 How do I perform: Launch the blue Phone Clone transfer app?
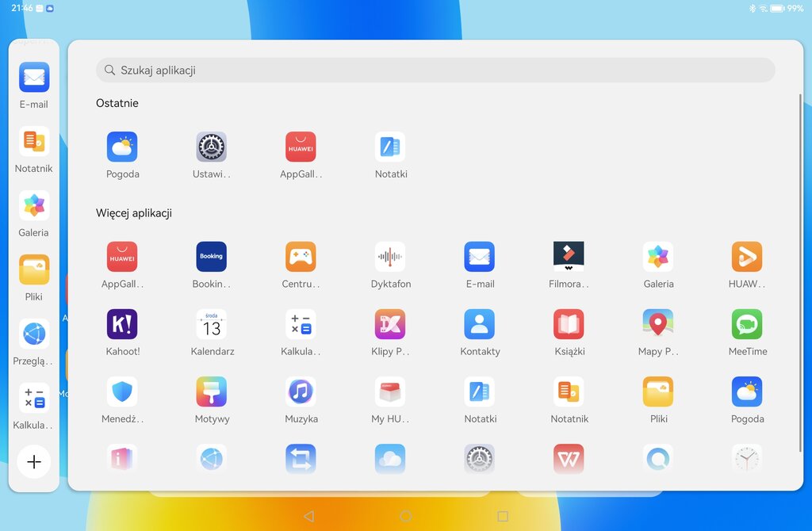pos(301,459)
